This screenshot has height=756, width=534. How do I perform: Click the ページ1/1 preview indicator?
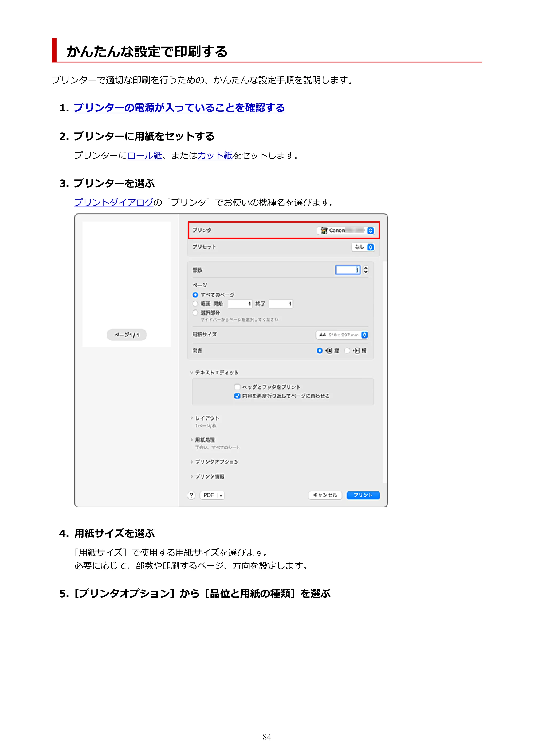point(127,335)
